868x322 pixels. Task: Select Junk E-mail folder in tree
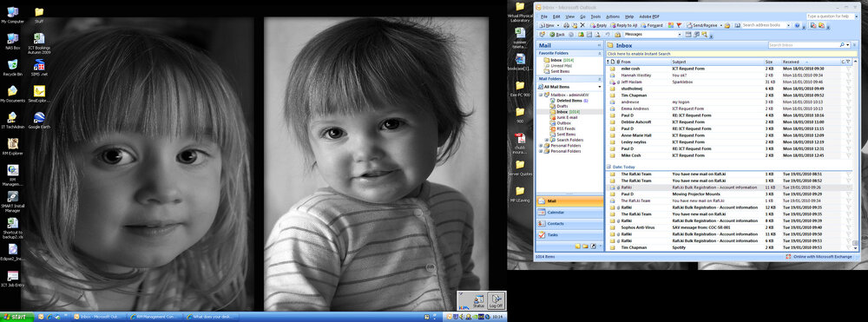pyautogui.click(x=567, y=117)
